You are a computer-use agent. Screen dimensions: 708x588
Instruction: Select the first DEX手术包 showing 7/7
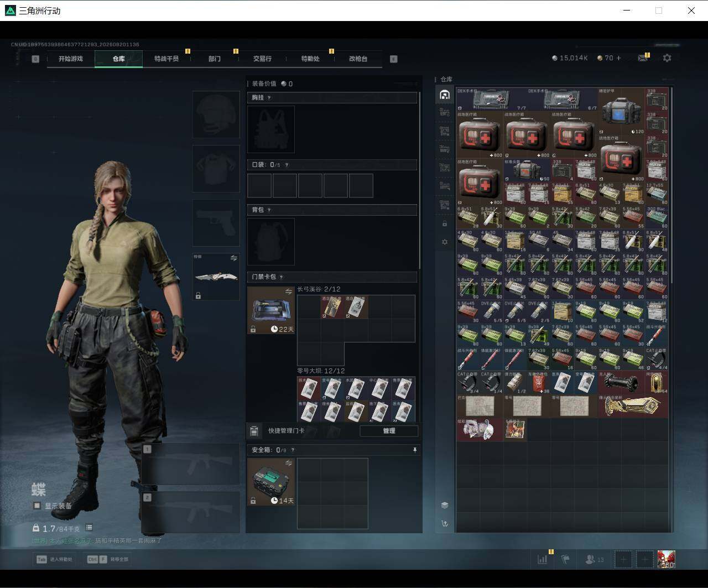pyautogui.click(x=492, y=99)
